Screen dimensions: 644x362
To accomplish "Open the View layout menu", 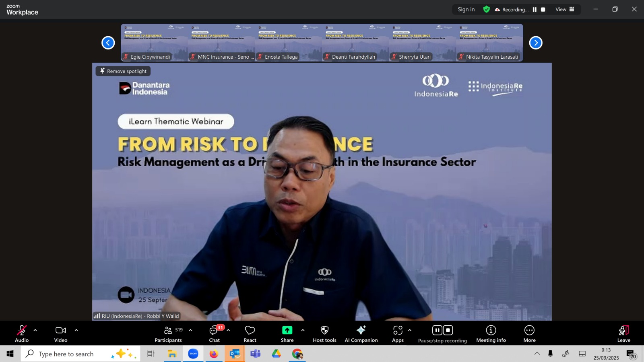I will pyautogui.click(x=565, y=9).
